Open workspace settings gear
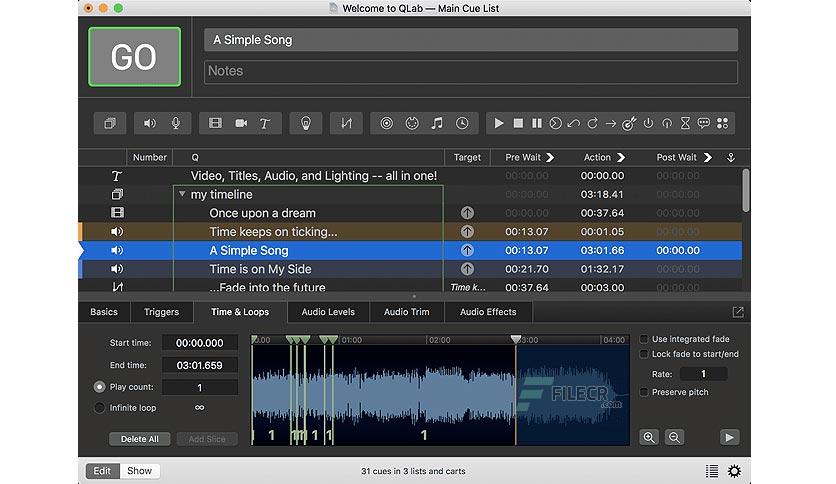This screenshot has height=484, width=836. pyautogui.click(x=735, y=471)
